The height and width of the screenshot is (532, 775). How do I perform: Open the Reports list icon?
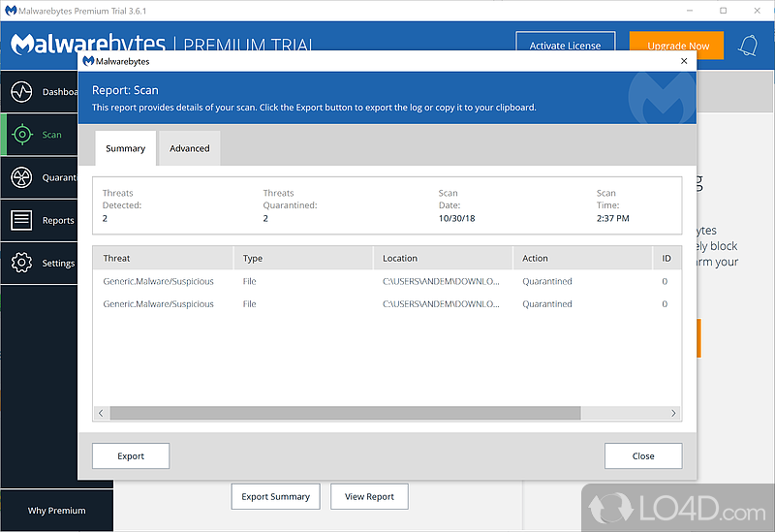[21, 220]
